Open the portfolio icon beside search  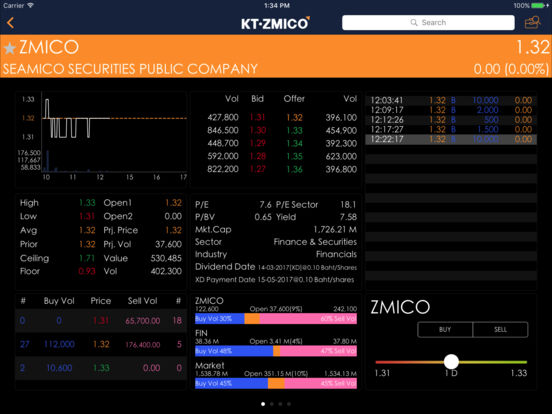click(x=532, y=23)
